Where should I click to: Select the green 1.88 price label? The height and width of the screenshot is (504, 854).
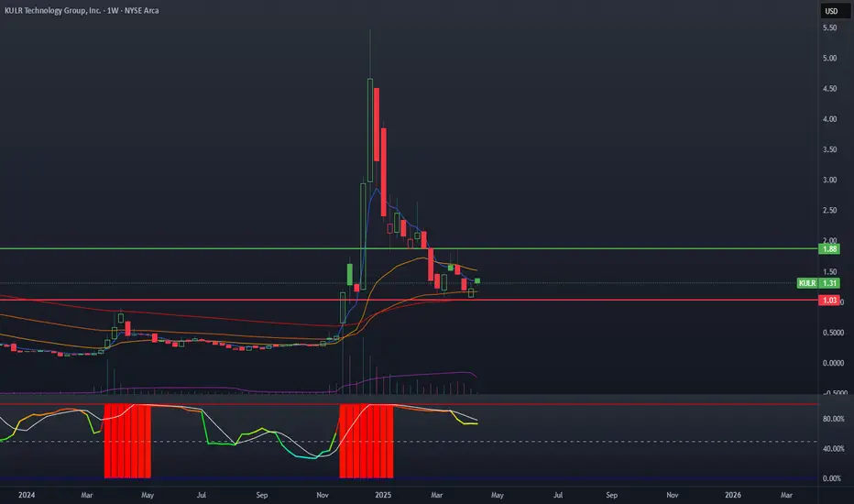point(829,249)
